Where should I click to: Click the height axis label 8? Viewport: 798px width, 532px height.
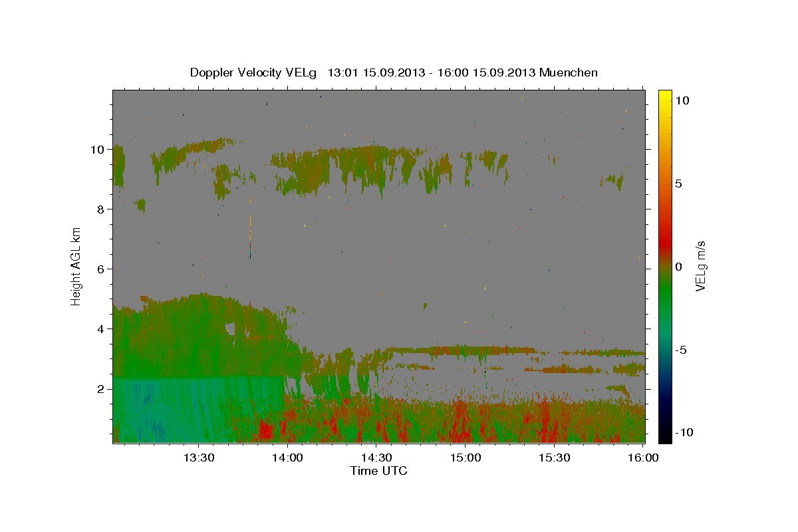coord(102,209)
